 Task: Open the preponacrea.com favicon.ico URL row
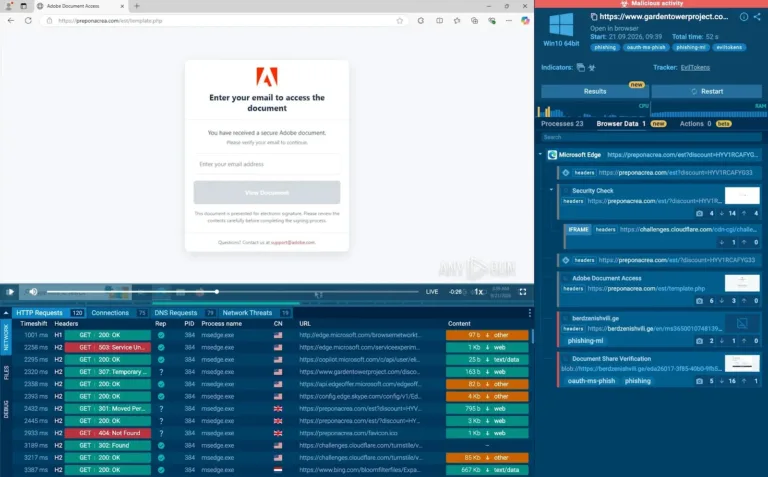click(x=348, y=433)
